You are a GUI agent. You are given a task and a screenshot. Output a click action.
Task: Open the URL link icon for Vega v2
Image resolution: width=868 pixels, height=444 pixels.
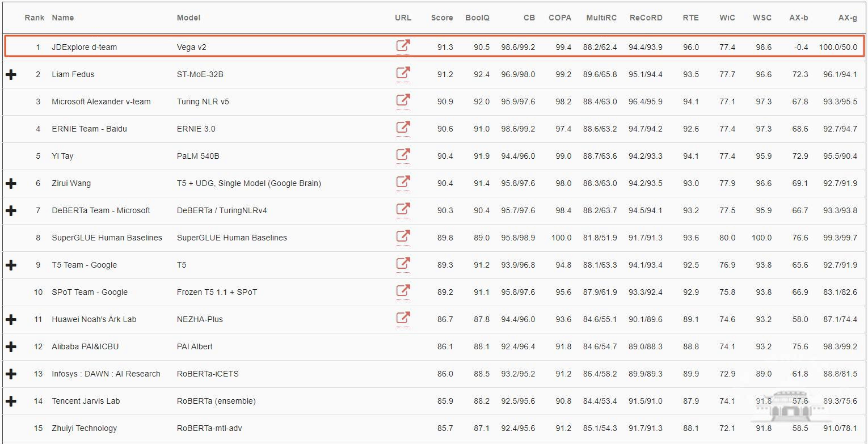click(403, 46)
